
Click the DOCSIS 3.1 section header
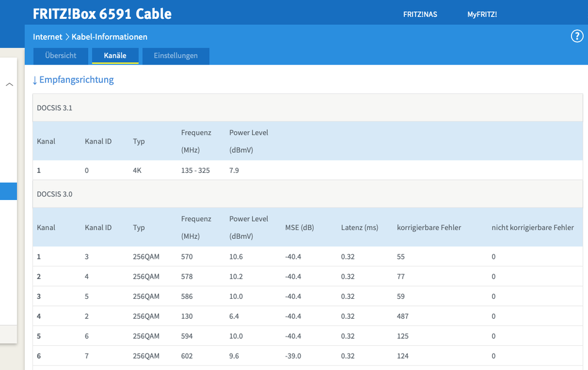coord(55,108)
